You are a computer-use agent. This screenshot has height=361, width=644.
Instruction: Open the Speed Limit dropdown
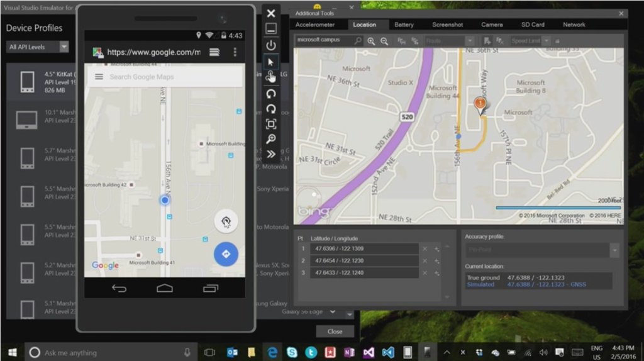point(547,41)
